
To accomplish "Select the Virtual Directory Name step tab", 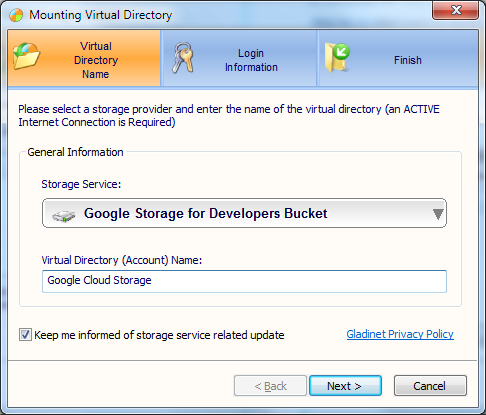I will coord(84,58).
